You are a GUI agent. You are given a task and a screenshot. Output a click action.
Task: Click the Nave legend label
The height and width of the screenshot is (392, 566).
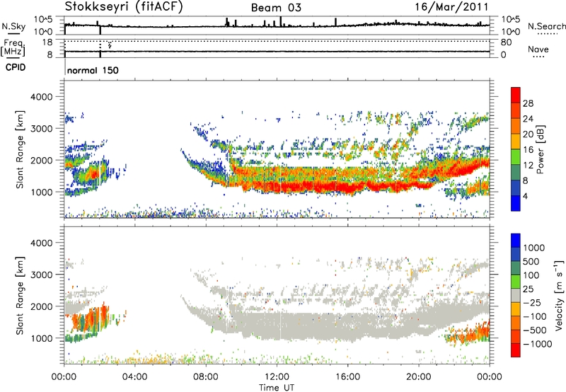(x=538, y=49)
